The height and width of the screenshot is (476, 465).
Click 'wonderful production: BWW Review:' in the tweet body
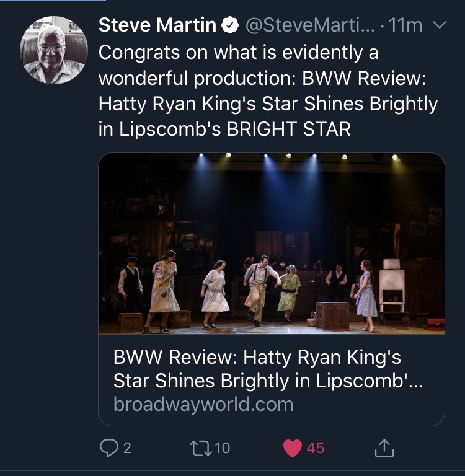point(255,78)
